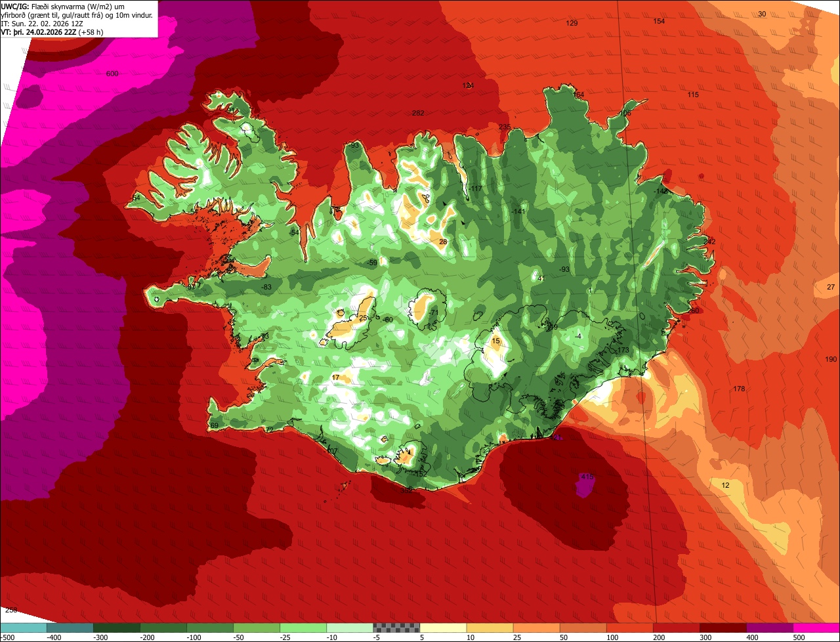Click the '(+58 h)' forecast offset text
840x642 pixels.
click(x=91, y=32)
